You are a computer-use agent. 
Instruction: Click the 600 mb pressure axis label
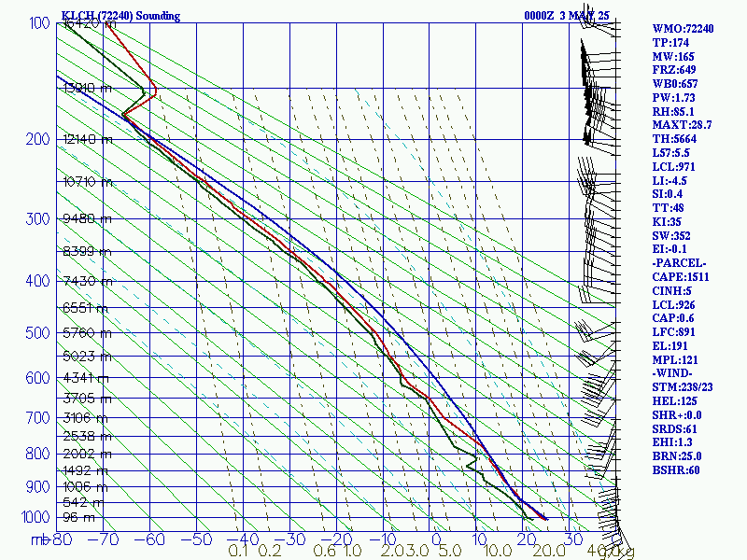click(37, 378)
